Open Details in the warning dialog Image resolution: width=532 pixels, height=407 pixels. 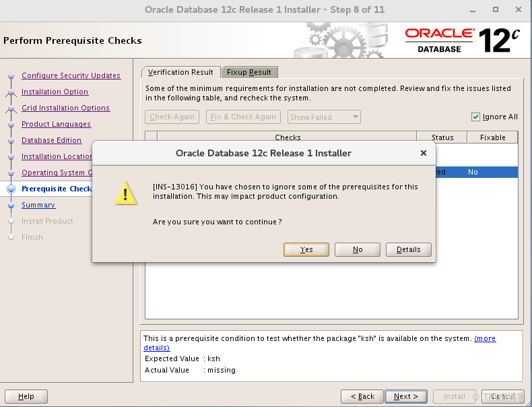coord(409,249)
